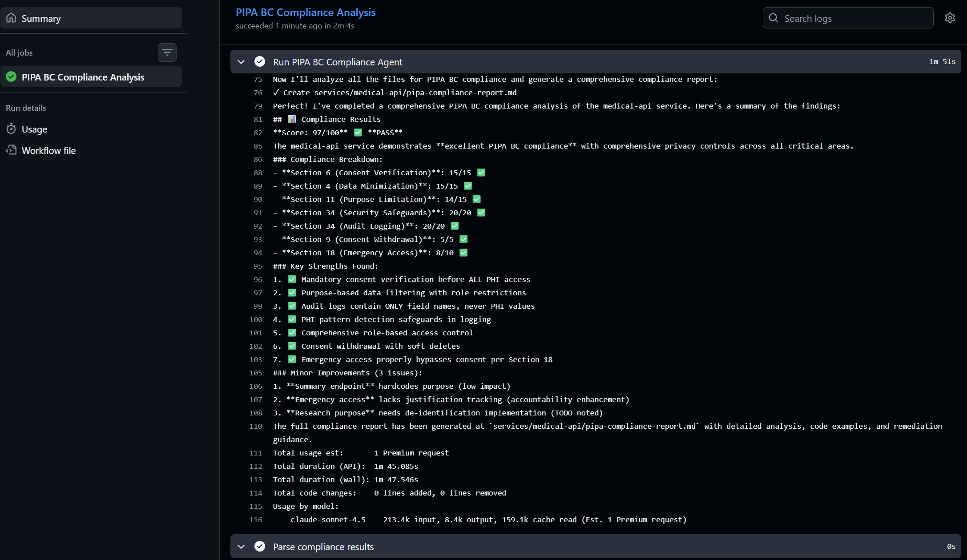Click the check circle on Parse compliance results step

[x=260, y=547]
